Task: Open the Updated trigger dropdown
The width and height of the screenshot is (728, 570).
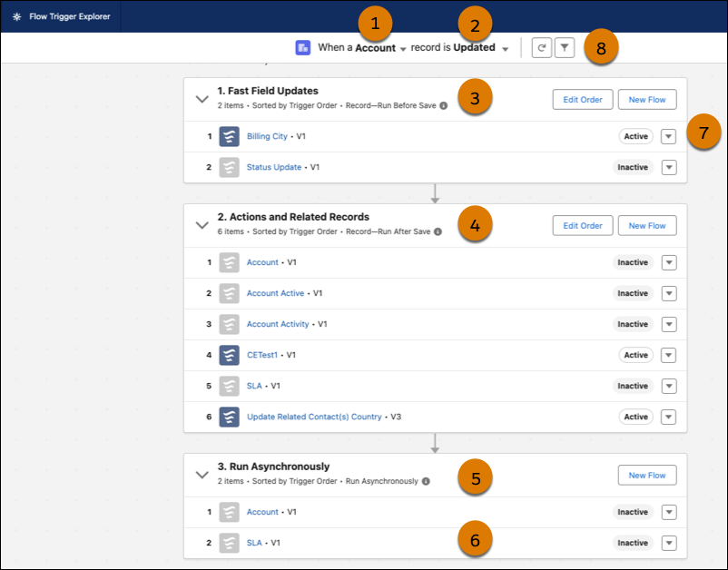Action: pos(505,49)
